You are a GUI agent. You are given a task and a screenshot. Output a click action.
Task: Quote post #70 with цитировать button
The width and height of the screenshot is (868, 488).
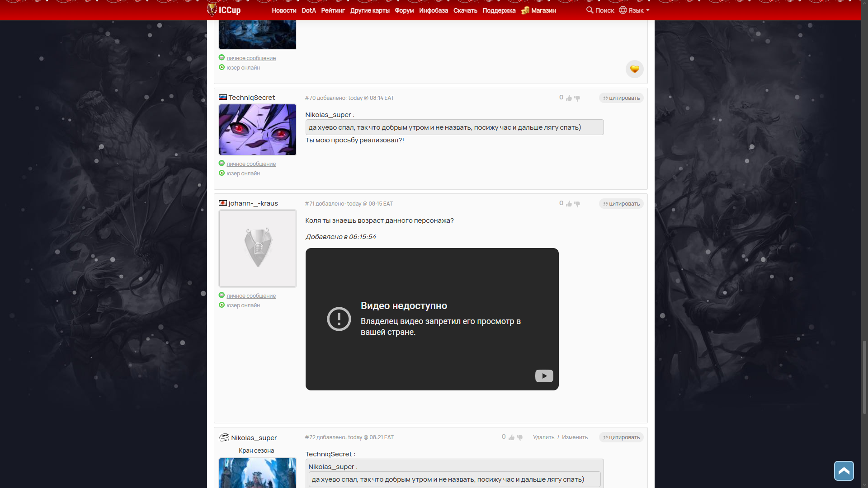pos(621,98)
